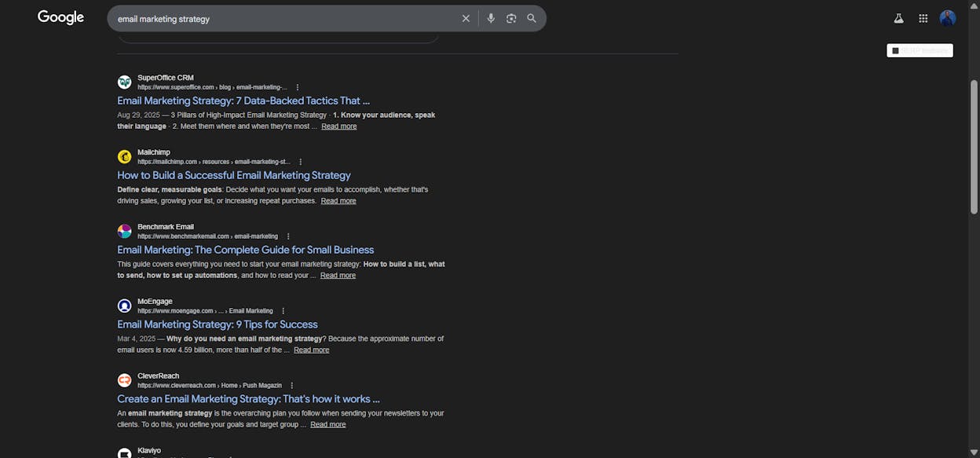Open 'Email Marketing Strategy: 9 Tips for Success'

pos(218,324)
